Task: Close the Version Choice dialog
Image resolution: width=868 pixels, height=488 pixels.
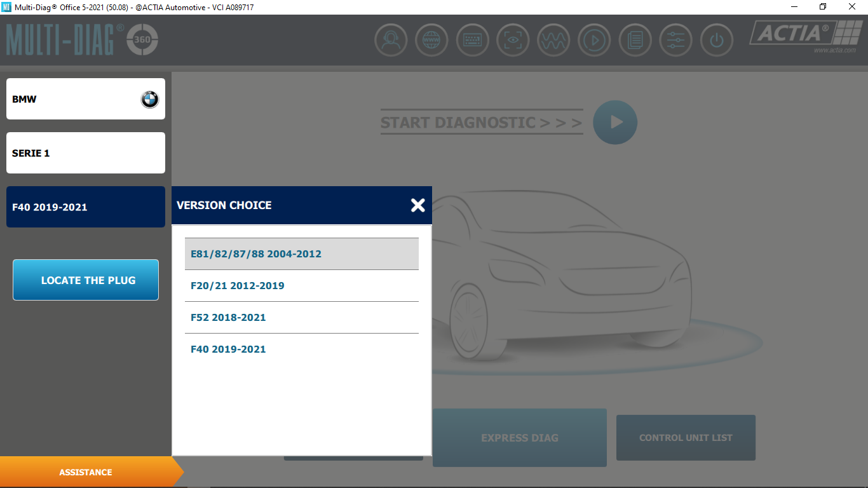Action: (417, 205)
